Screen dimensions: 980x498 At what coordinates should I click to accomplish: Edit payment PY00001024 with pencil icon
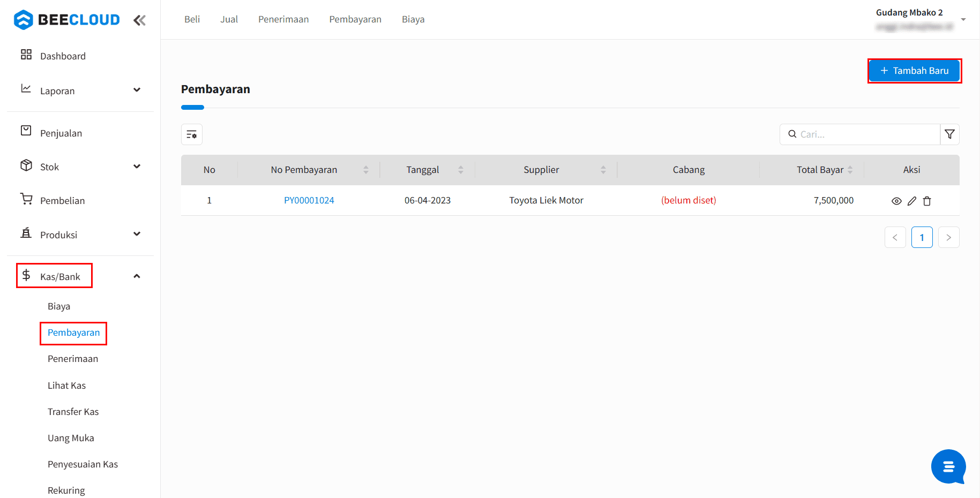(912, 201)
